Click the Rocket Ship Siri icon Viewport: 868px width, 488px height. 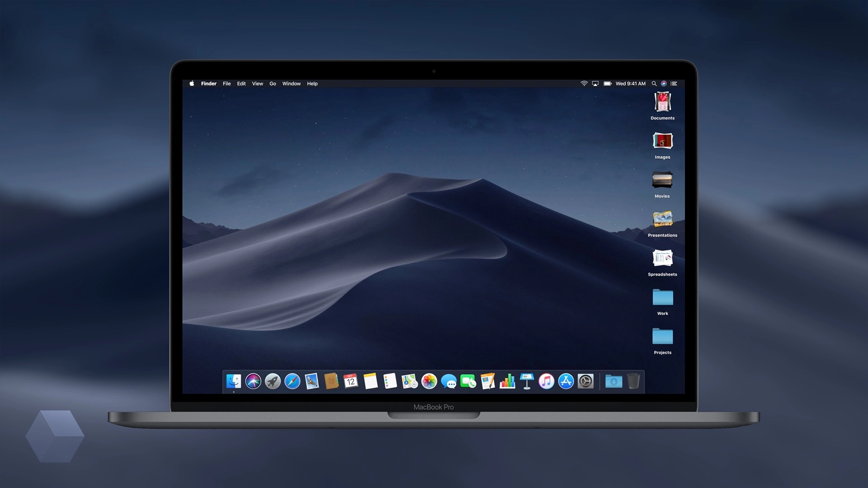[x=272, y=381]
